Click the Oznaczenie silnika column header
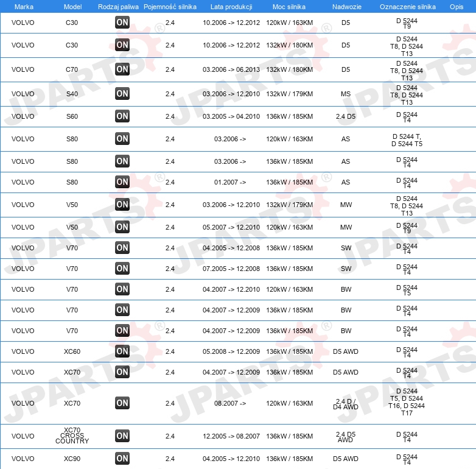The image size is (476, 469). pyautogui.click(x=407, y=7)
